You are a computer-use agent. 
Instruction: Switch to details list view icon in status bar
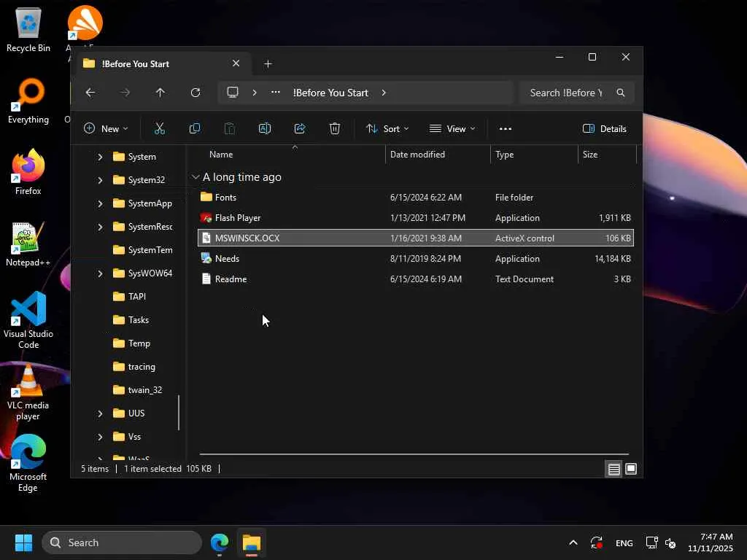coord(614,469)
